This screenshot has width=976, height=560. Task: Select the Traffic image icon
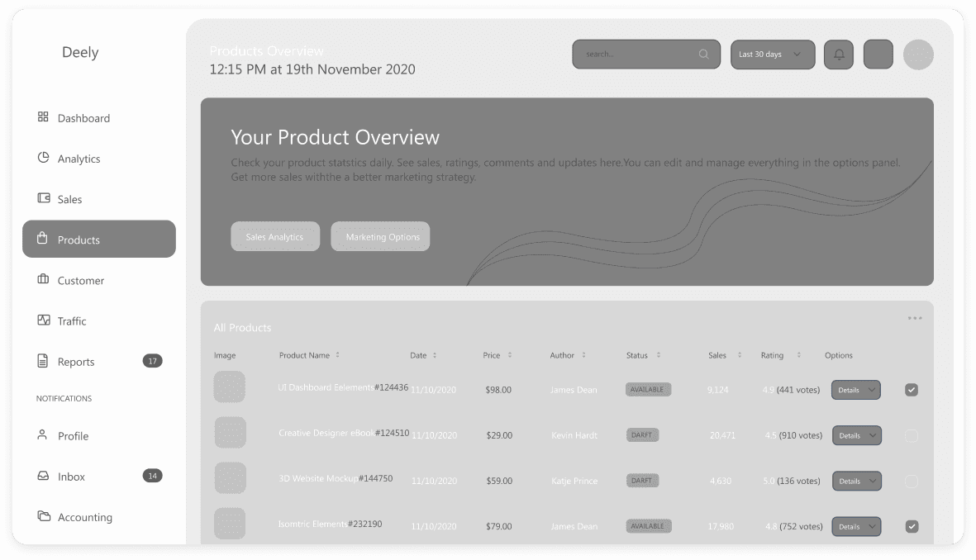[x=44, y=320]
